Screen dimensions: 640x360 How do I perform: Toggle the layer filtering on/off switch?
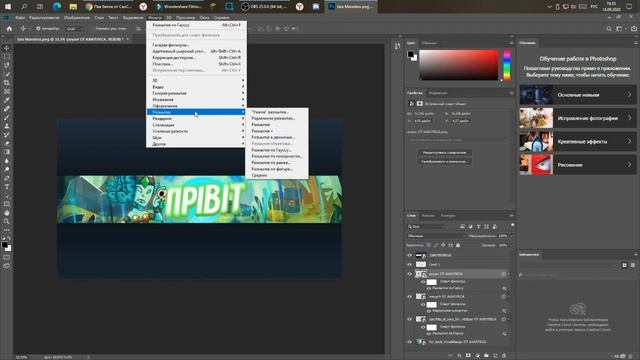click(512, 225)
